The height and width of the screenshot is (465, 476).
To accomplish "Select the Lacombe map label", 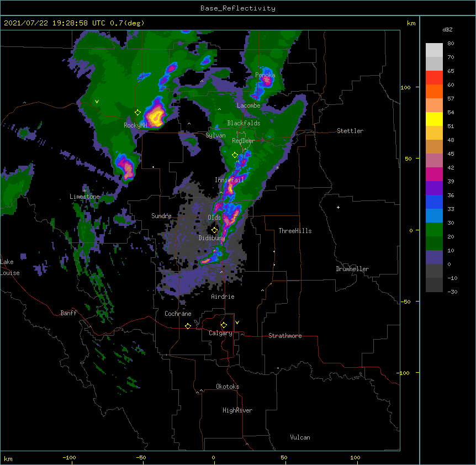I will click(248, 105).
